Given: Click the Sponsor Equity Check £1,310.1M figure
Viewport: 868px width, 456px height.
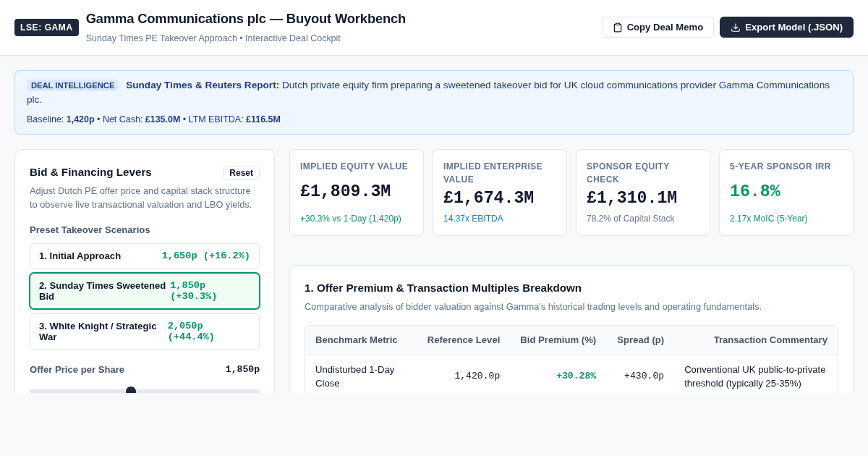Looking at the screenshot, I should (x=631, y=198).
